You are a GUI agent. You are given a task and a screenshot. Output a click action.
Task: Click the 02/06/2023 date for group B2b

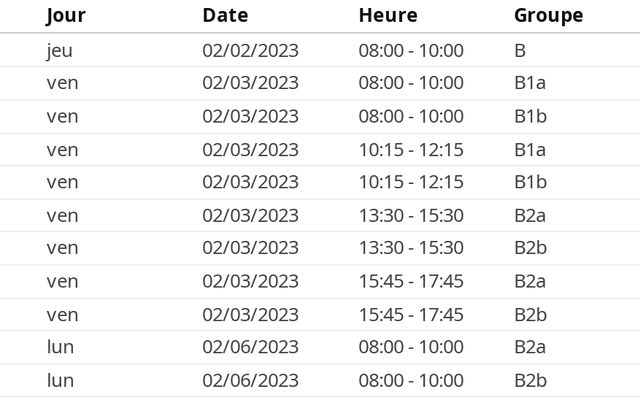pyautogui.click(x=250, y=380)
